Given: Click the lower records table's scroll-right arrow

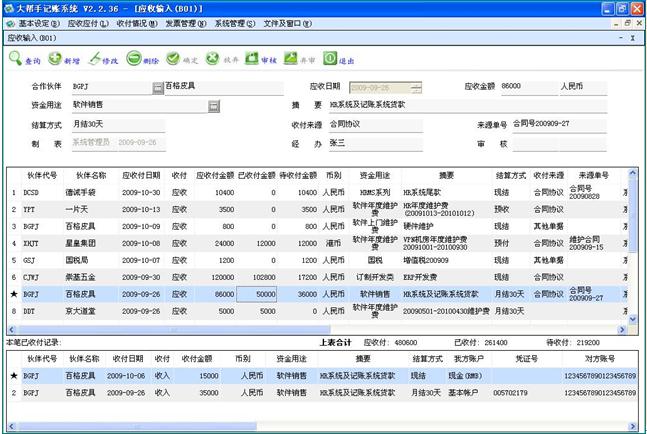Looking at the screenshot, I should pos(632,426).
